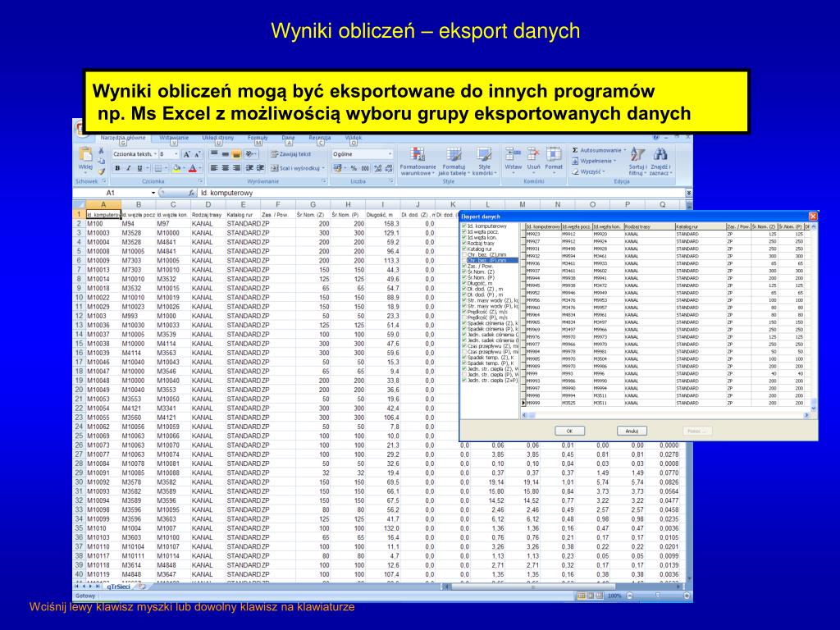Uncheck Id. komputerowy in Eksport danych
Image resolution: width=840 pixels, height=630 pixels.
tap(464, 226)
